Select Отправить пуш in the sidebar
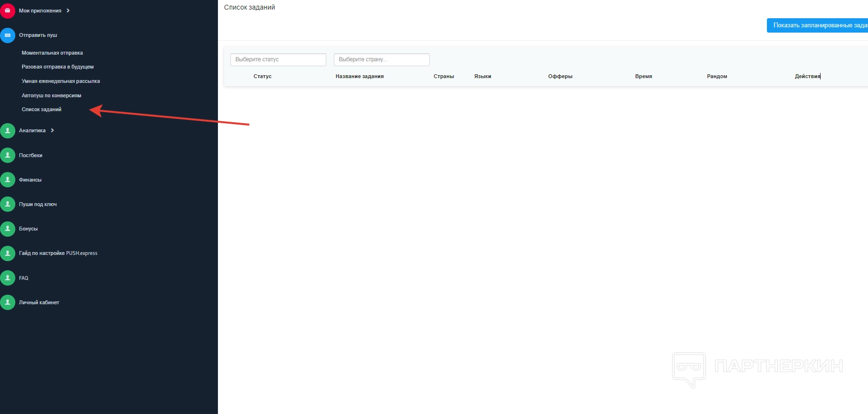Screen dimensions: 868x414 (x=38, y=35)
